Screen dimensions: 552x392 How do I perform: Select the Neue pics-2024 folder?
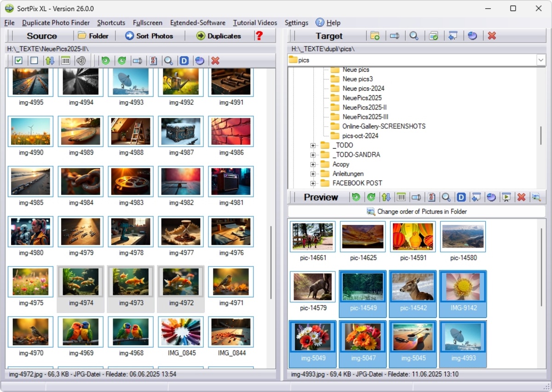tap(363, 88)
